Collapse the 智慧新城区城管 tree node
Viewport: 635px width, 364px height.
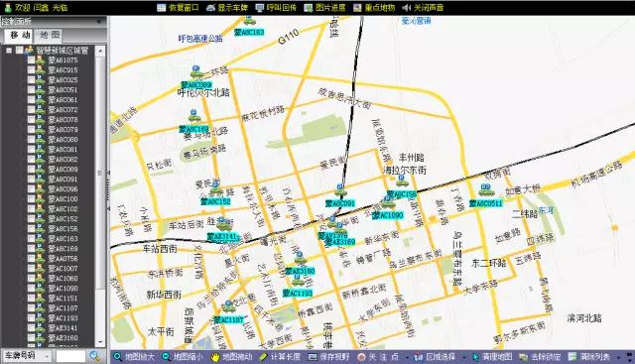9,51
